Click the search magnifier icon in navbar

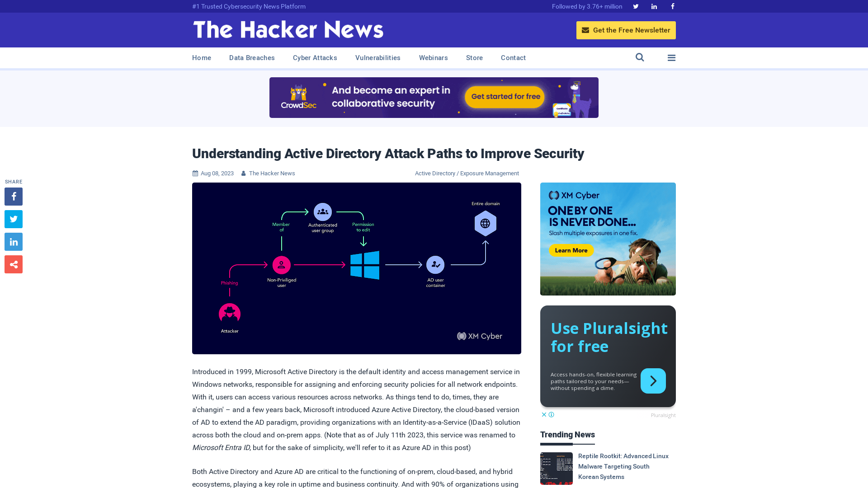640,57
